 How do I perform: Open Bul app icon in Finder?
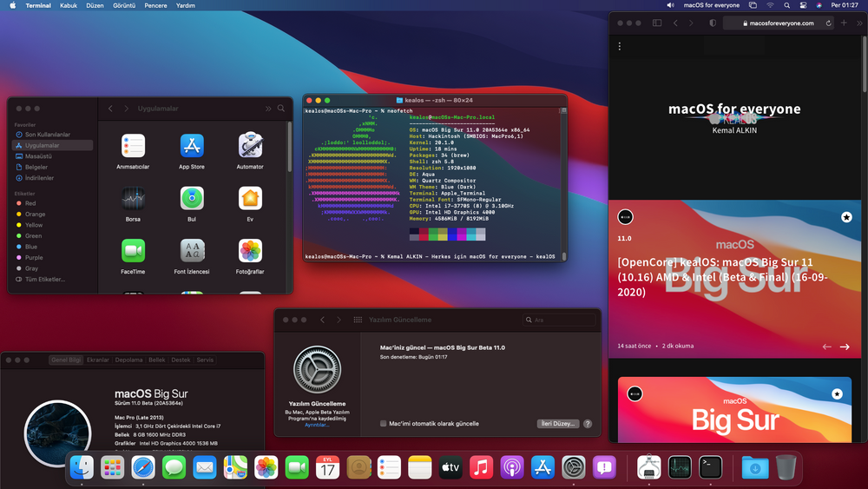tap(192, 198)
